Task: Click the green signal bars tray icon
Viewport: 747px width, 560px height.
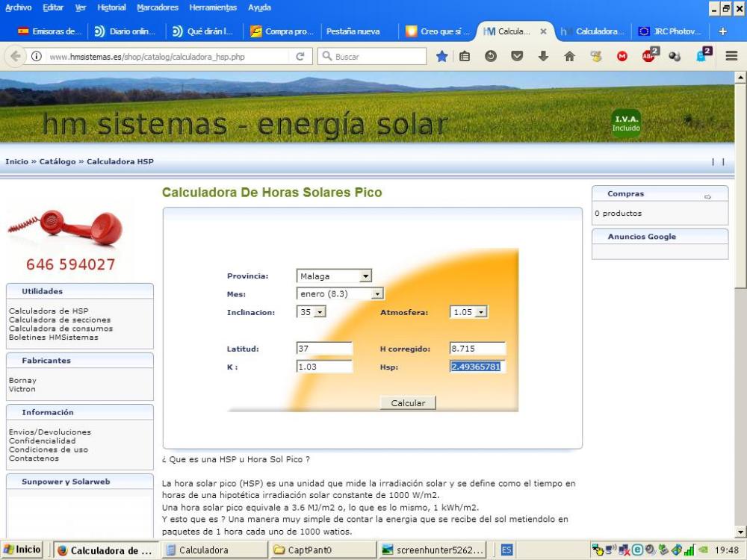Action: click(689, 550)
